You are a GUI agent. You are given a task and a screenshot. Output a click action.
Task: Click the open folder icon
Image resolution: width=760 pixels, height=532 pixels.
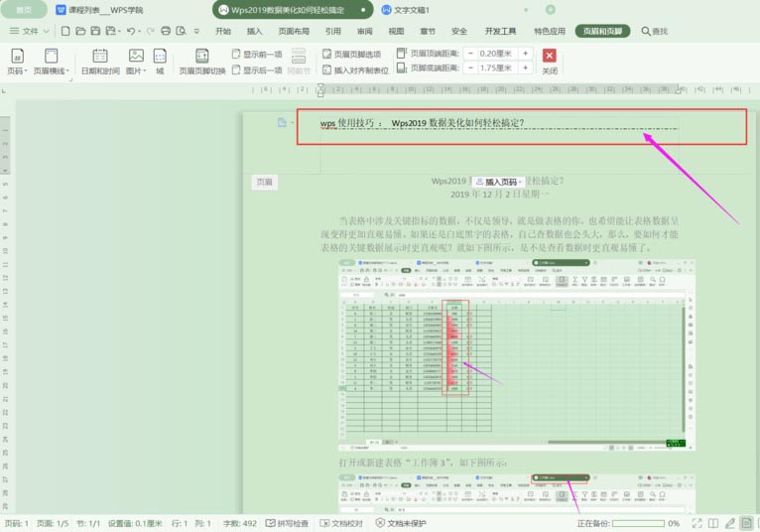[80, 31]
